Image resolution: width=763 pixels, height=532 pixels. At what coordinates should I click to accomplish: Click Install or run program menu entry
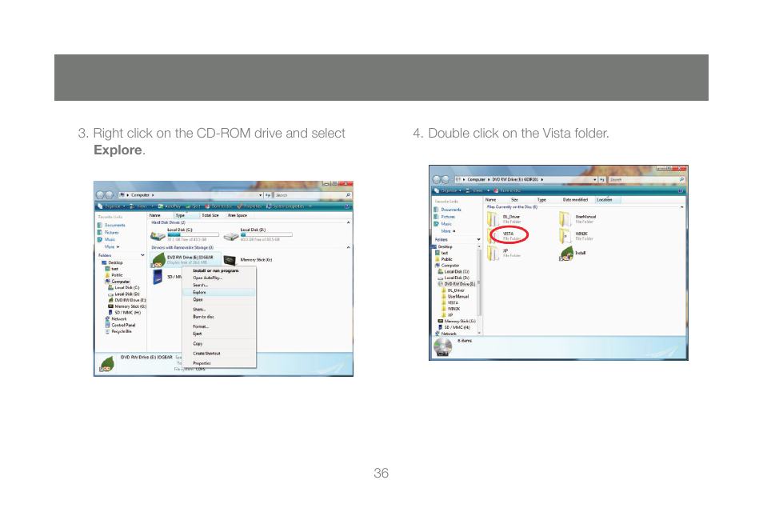pyautogui.click(x=218, y=270)
